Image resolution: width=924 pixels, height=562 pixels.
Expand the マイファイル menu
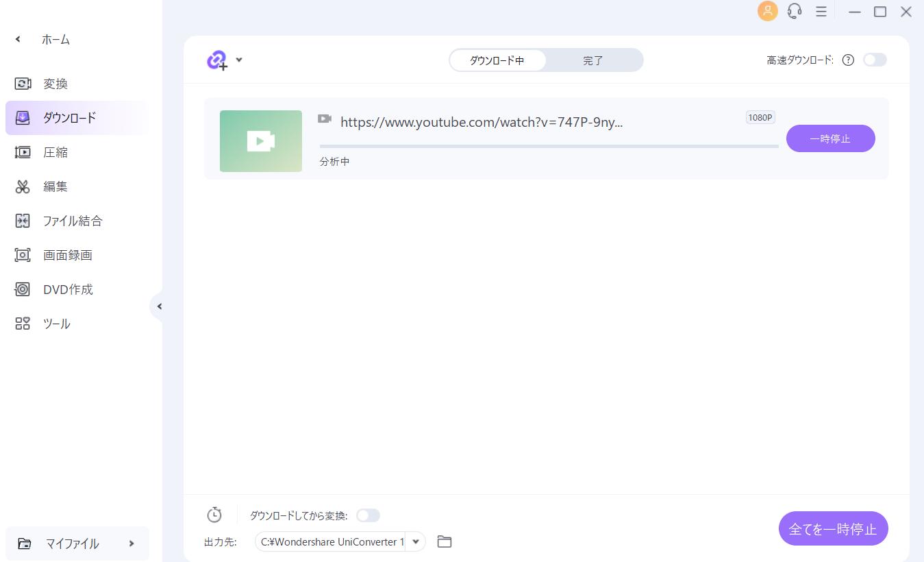[x=77, y=543]
